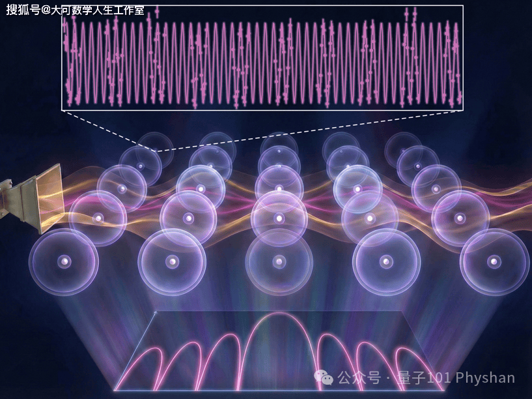Click the '量子101 Physhan' watermark text
The image size is (532, 399).
click(456, 377)
